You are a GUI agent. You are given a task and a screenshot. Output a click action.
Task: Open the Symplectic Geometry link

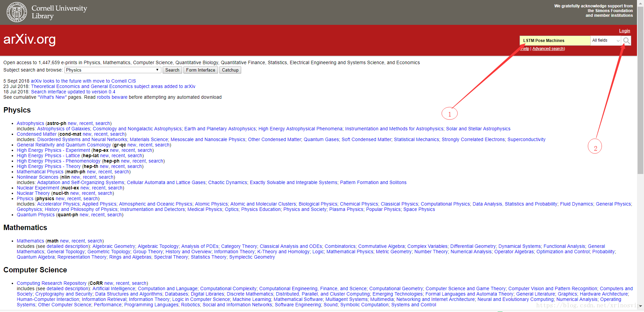[x=252, y=257]
